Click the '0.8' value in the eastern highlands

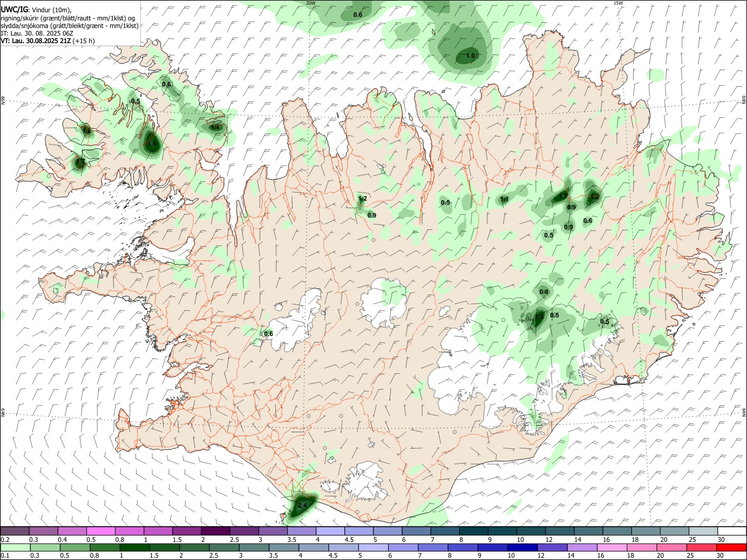[544, 292]
